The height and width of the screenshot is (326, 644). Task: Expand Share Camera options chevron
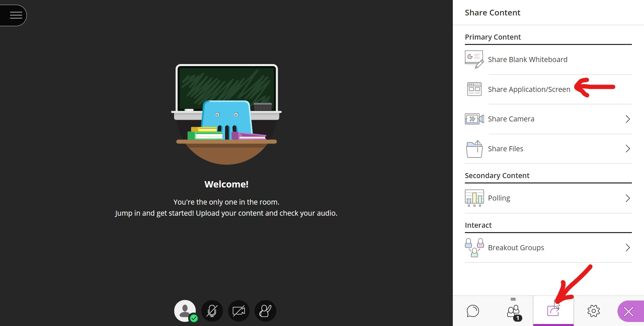(628, 119)
